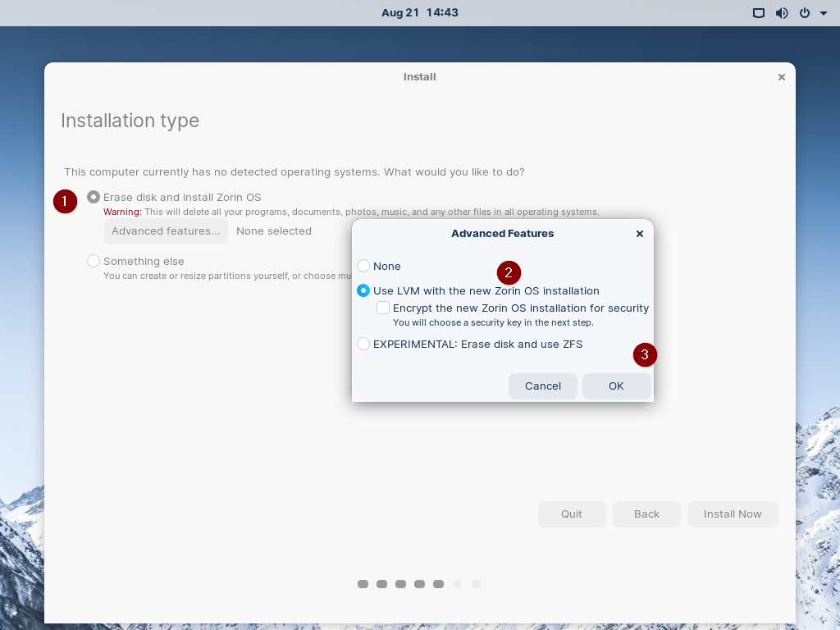Click the None selected label
Image resolution: width=840 pixels, height=630 pixels.
coord(274,231)
